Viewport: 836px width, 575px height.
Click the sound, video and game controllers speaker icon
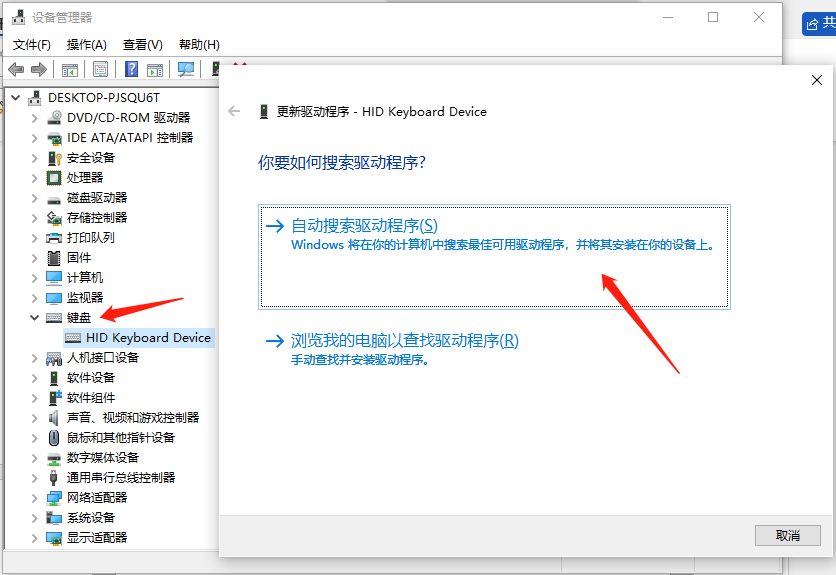[53, 418]
